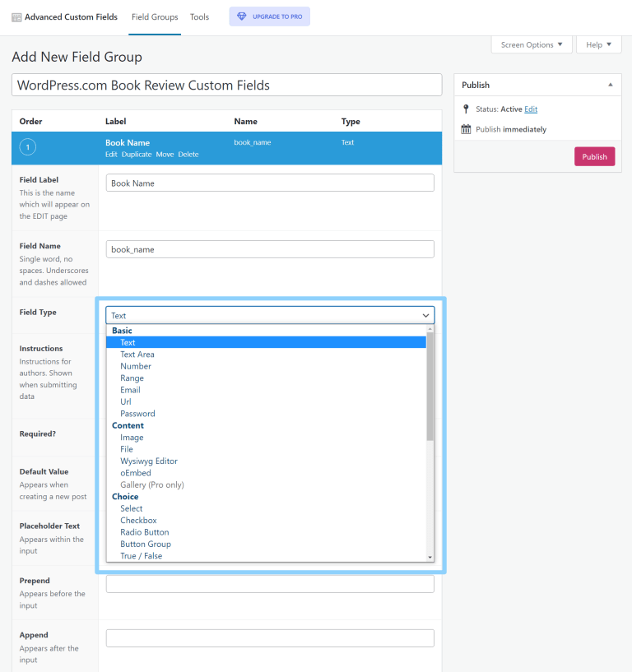Select the Text option in the list
The image size is (632, 672).
(267, 342)
